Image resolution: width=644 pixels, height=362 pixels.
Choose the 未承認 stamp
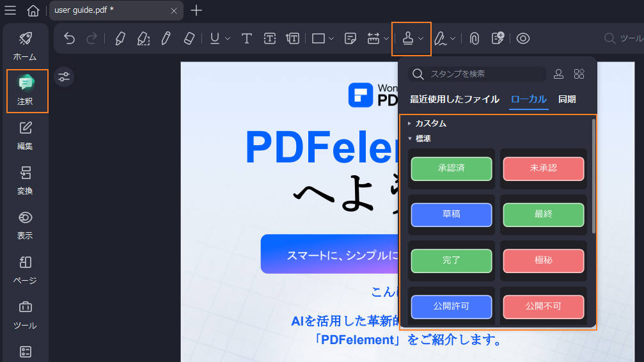(x=544, y=168)
